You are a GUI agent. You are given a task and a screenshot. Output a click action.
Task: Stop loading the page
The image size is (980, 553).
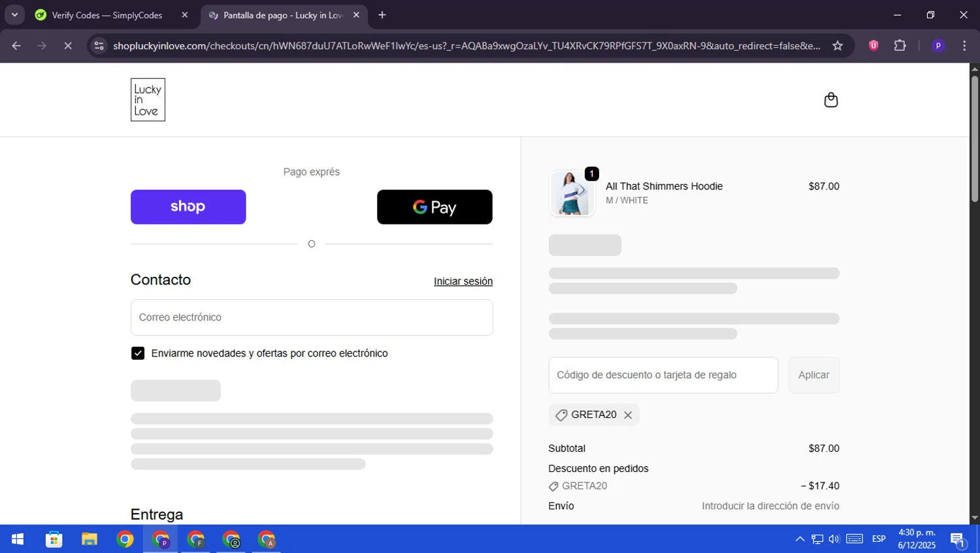coord(68,46)
